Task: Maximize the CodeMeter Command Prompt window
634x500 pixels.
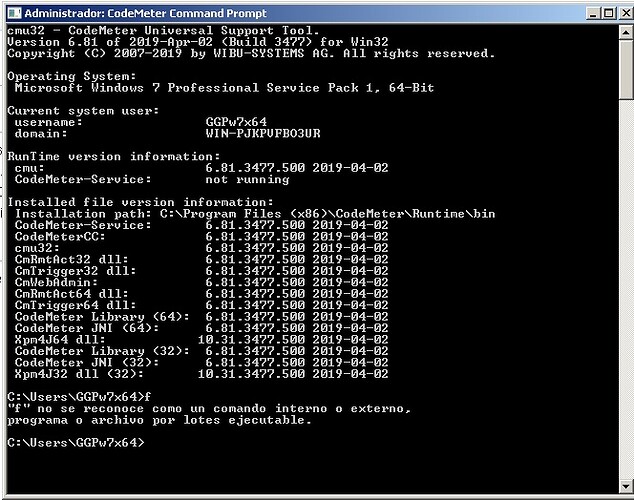Action: (x=608, y=13)
